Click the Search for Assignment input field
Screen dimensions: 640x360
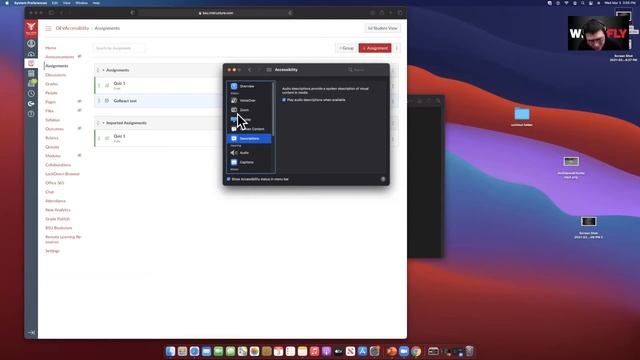(119, 48)
